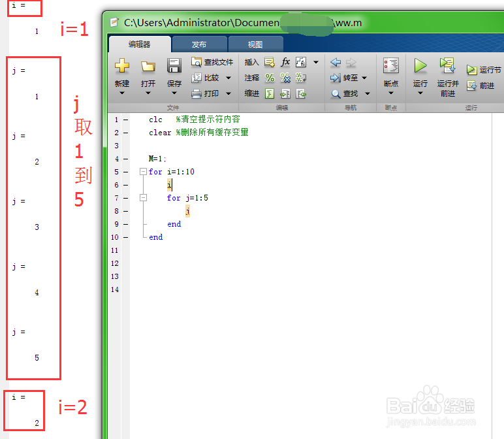Expand the Open button dropdown arrow
This screenshot has width=504, height=439.
pyautogui.click(x=148, y=93)
